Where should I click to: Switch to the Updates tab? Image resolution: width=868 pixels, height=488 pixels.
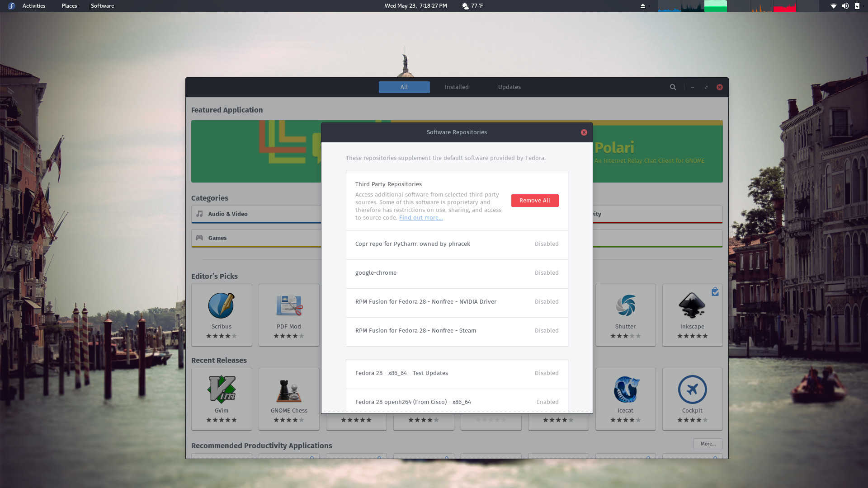(509, 87)
